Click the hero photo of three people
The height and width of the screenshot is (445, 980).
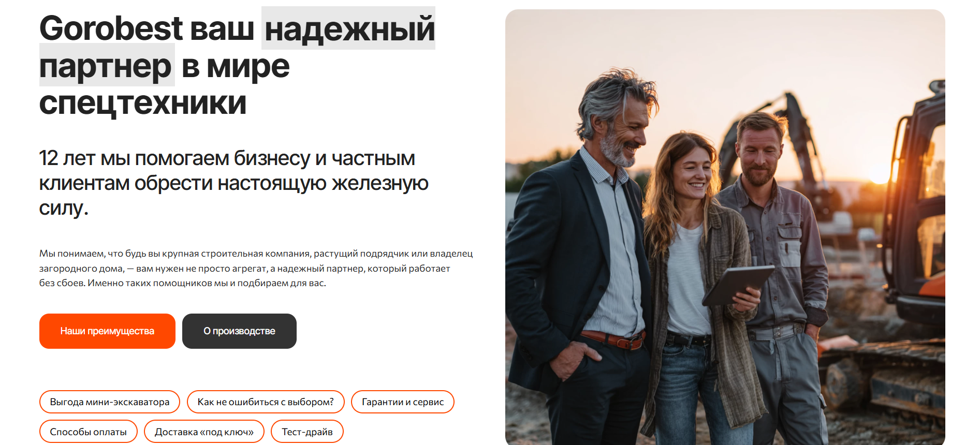click(x=725, y=227)
